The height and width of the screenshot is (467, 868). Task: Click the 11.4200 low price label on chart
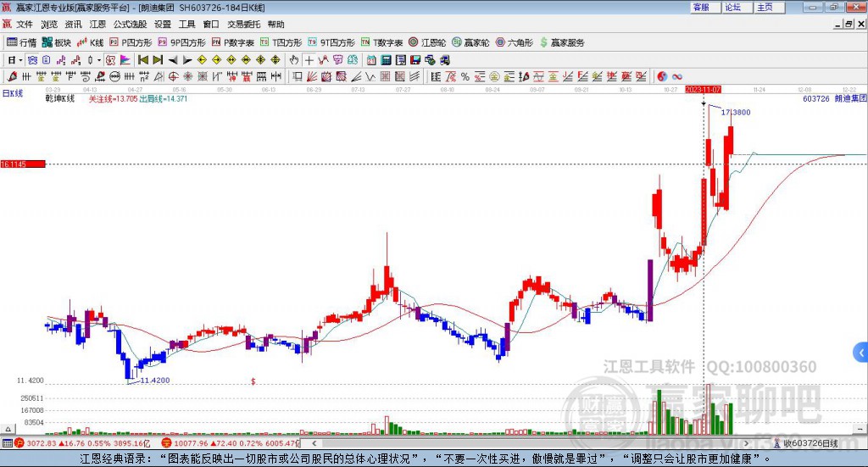155,381
